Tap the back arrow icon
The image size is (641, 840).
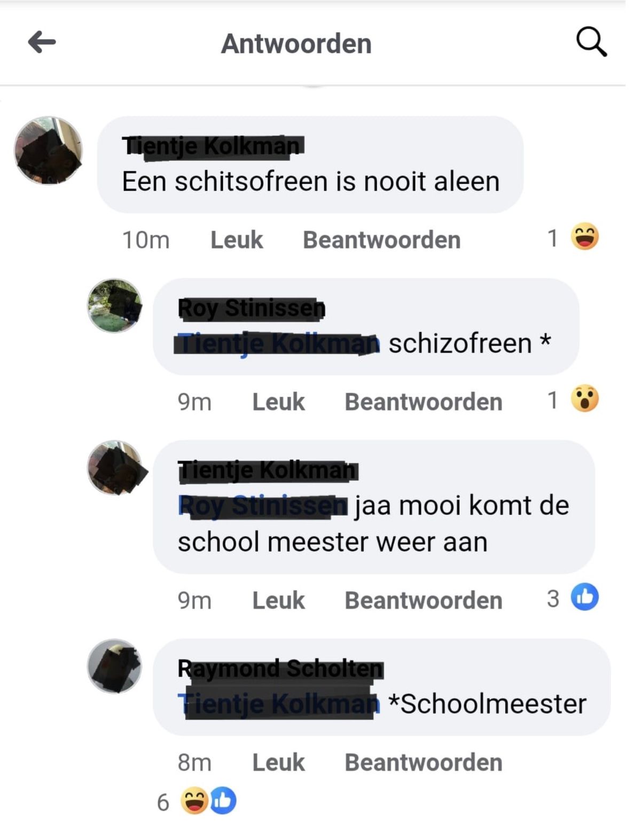(x=42, y=42)
